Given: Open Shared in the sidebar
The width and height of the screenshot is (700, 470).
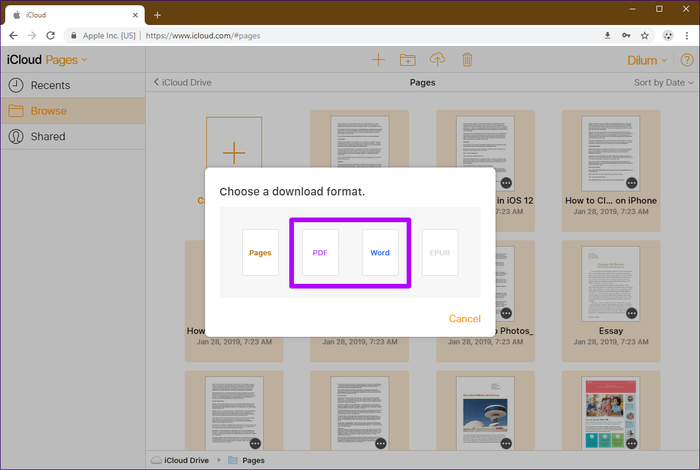Looking at the screenshot, I should (x=73, y=136).
